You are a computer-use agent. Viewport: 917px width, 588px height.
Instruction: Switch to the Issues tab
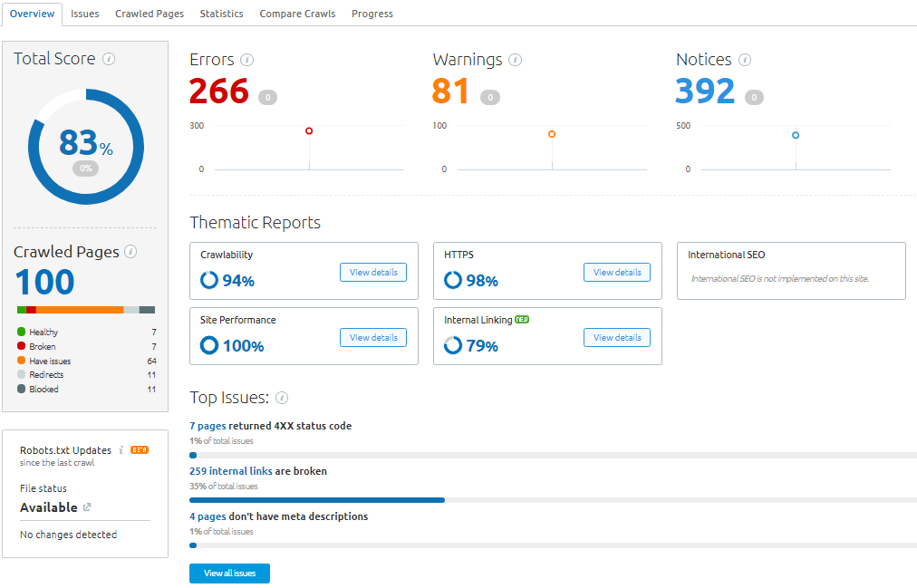[x=85, y=14]
